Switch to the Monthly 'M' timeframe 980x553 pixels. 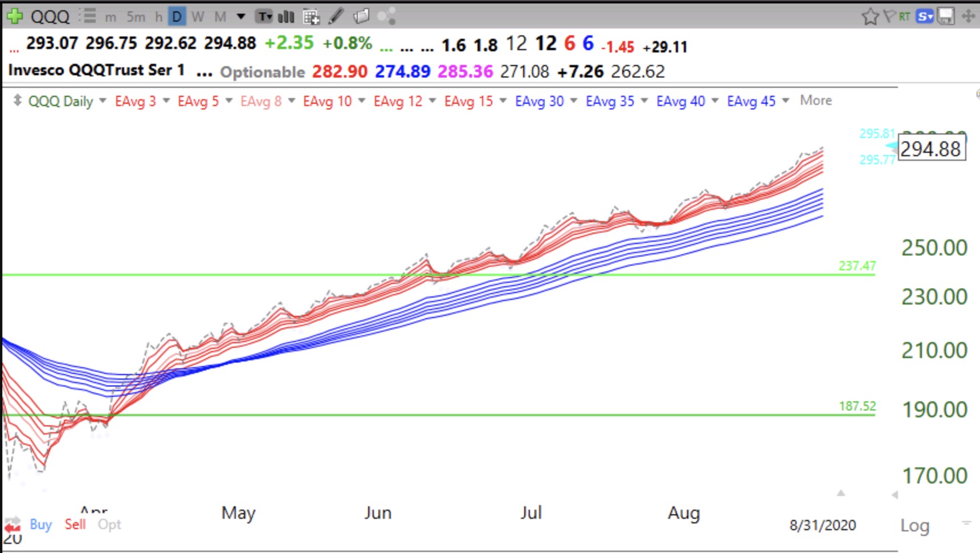click(x=220, y=17)
